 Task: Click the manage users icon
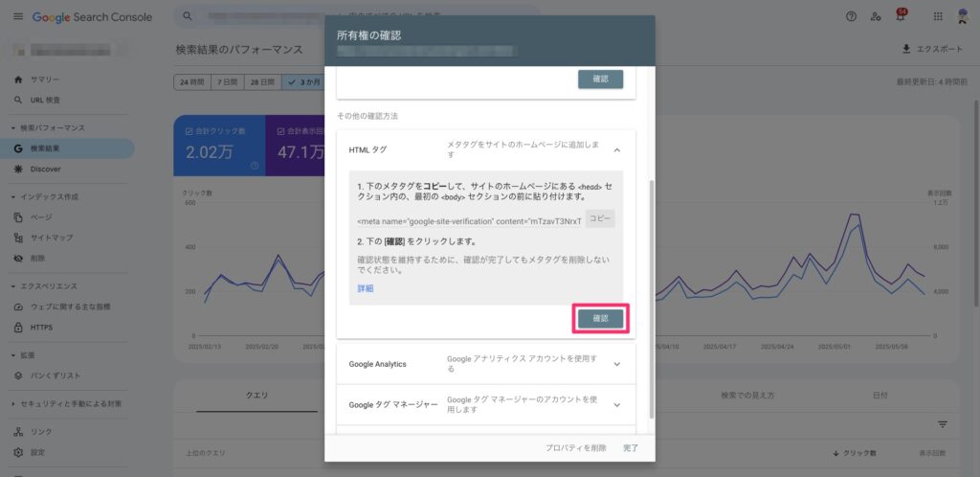pyautogui.click(x=876, y=17)
